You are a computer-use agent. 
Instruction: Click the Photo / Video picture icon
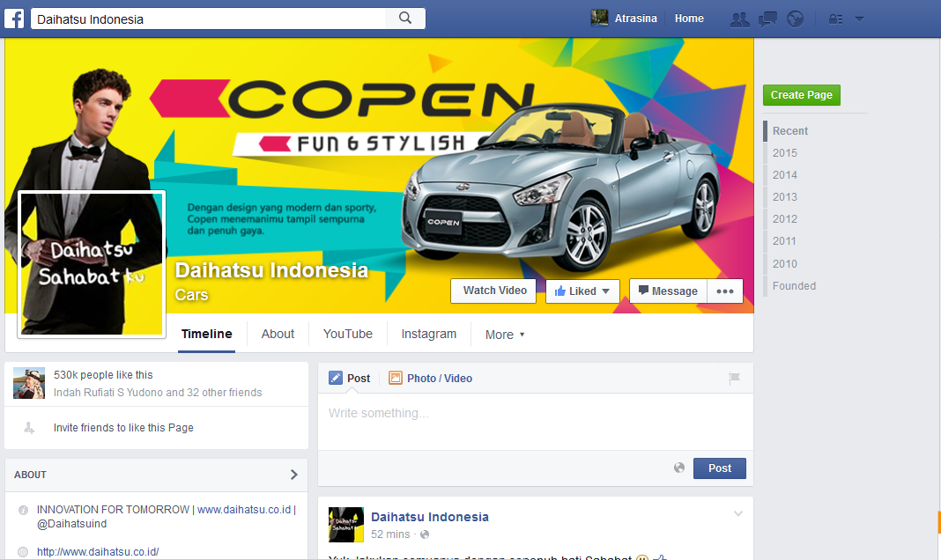[396, 378]
